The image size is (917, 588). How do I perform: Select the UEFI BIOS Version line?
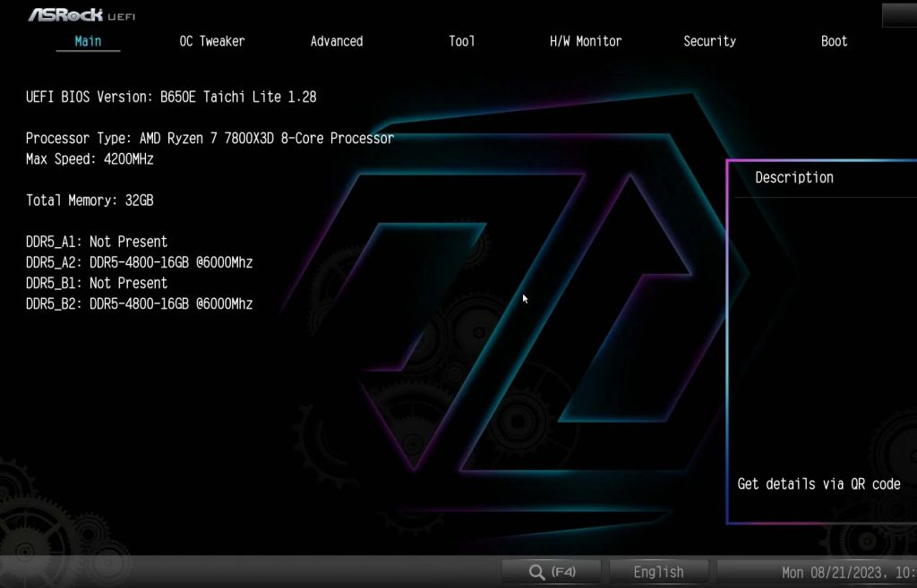pyautogui.click(x=171, y=97)
